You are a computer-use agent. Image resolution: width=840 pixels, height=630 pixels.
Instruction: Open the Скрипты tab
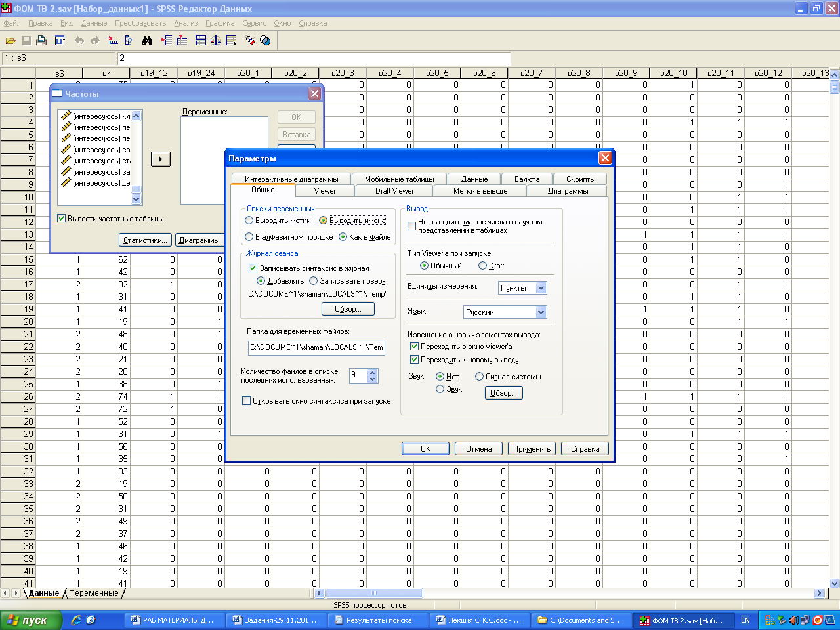click(581, 179)
